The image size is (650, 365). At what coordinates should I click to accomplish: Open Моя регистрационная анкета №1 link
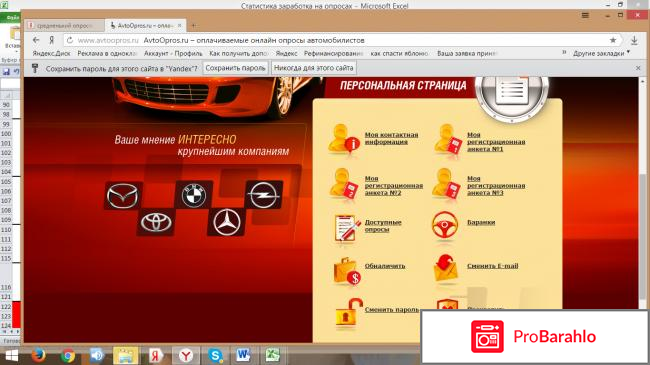tap(496, 142)
